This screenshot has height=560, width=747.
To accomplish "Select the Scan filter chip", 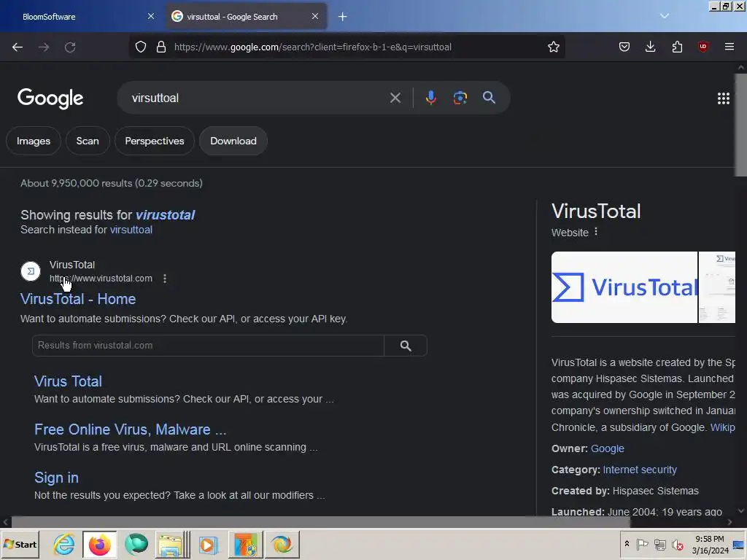I will 88,141.
